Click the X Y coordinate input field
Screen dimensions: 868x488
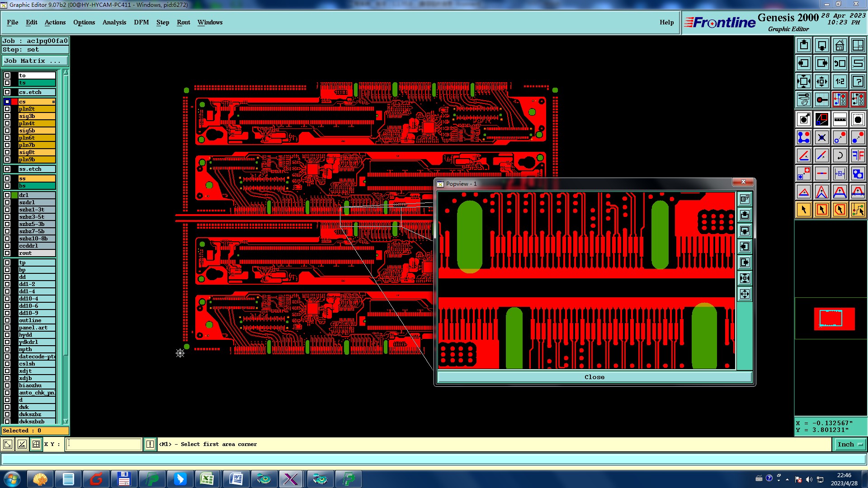point(104,444)
